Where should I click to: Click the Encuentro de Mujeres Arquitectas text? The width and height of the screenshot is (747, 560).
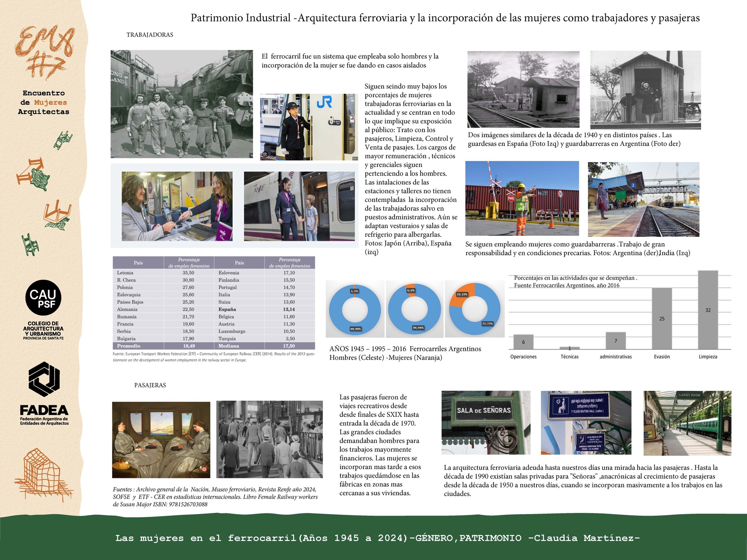click(44, 102)
